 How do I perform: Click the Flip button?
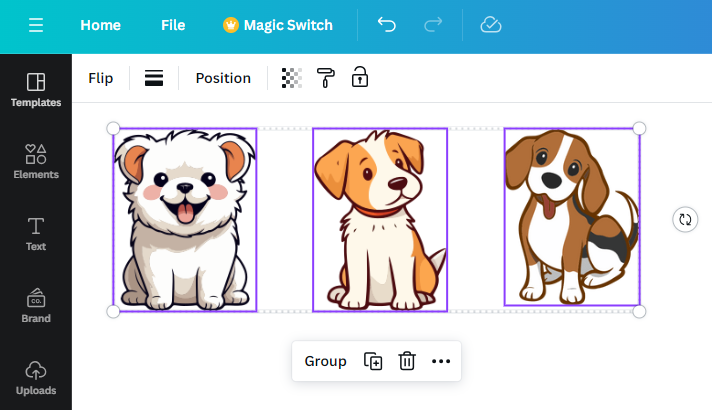coord(100,78)
